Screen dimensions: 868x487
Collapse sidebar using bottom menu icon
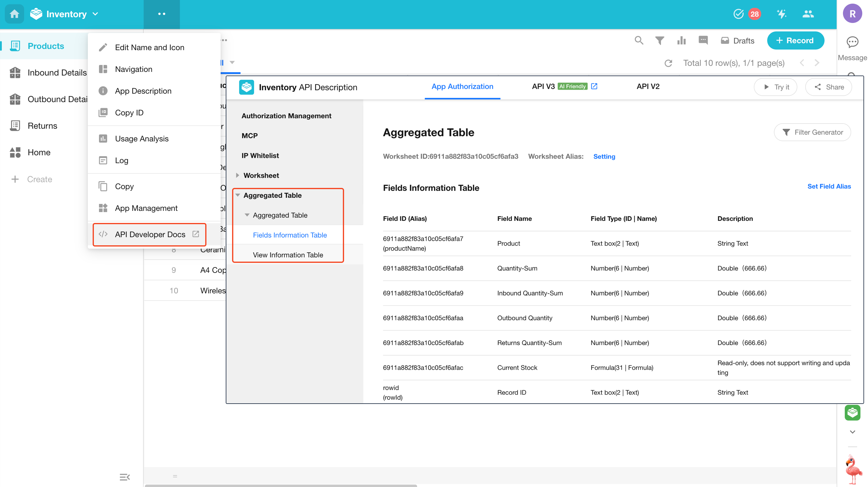[124, 476]
